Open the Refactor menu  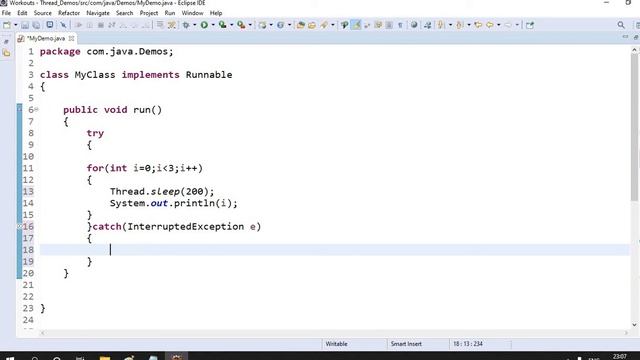69,13
